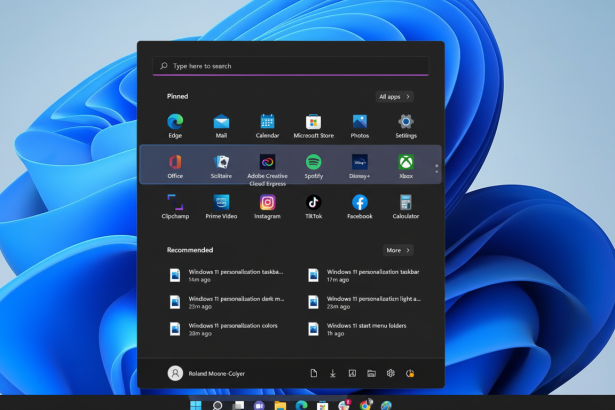
Task: Launch the Xbox app
Action: (406, 166)
